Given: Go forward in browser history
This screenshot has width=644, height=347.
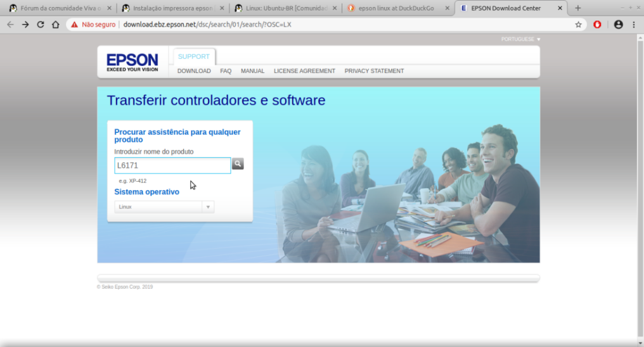Looking at the screenshot, I should click(x=25, y=25).
